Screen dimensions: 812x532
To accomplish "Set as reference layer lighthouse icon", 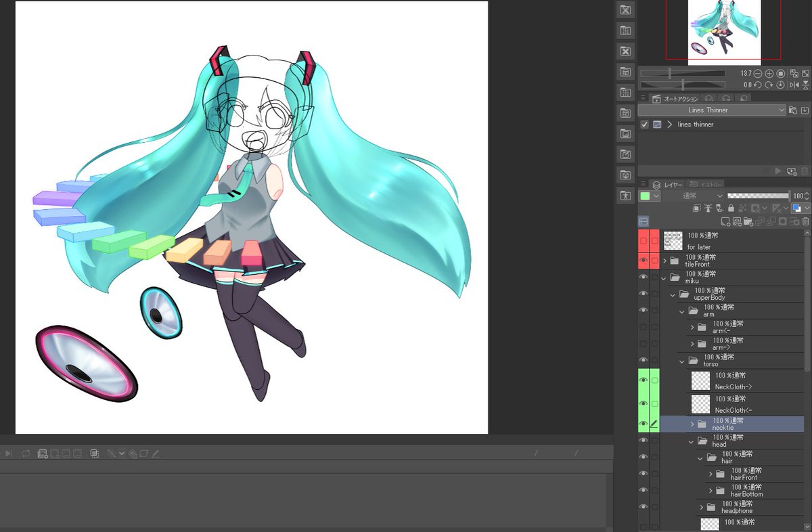I will click(x=708, y=208).
